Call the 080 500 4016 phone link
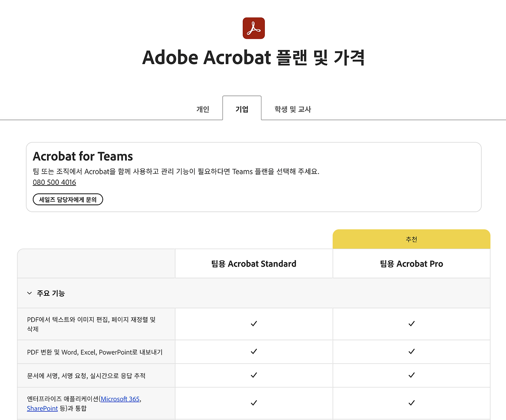This screenshot has height=420, width=506. [x=55, y=182]
